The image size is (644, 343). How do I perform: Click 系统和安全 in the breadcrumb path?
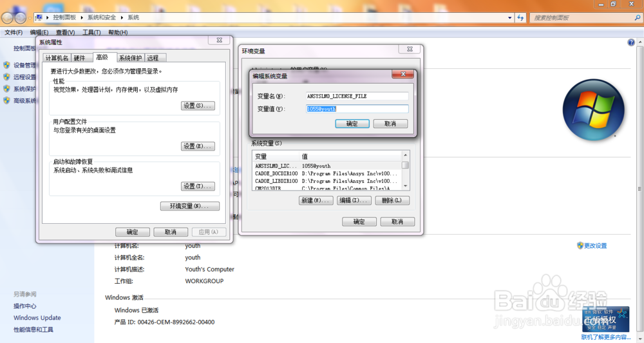(x=102, y=17)
